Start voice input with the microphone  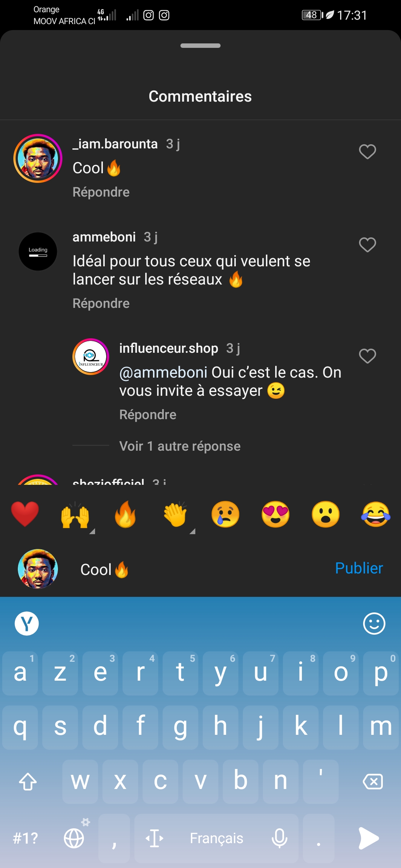click(279, 838)
